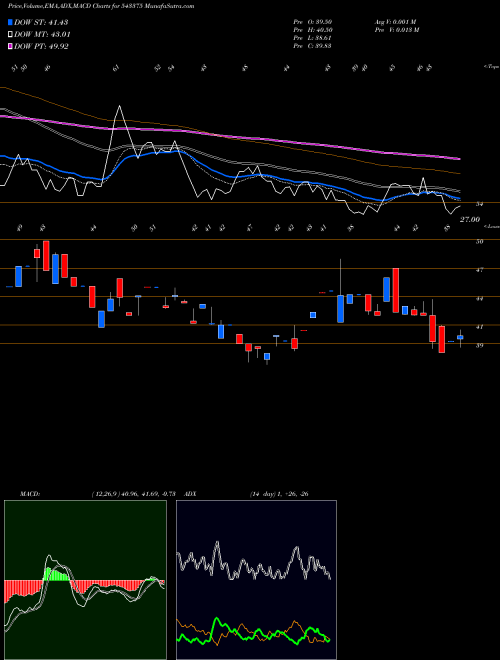The width and height of the screenshot is (500, 660).
Task: Click the magenta DOW PT legend swatch
Action: coord(10,46)
